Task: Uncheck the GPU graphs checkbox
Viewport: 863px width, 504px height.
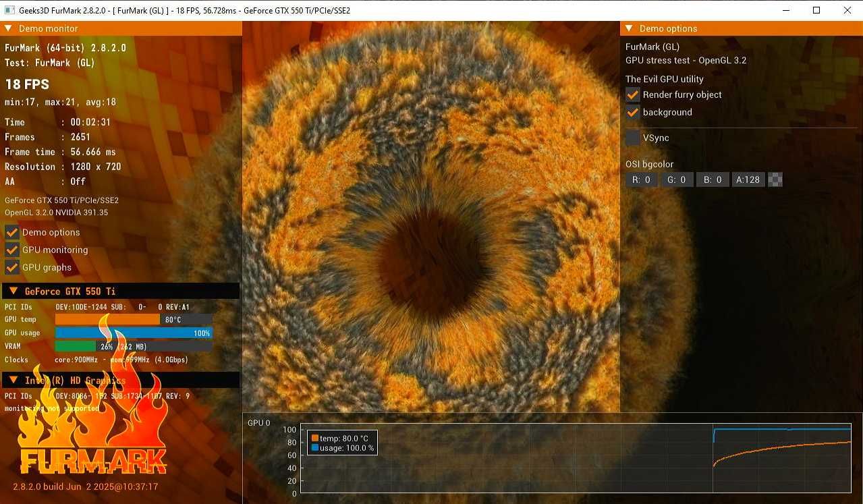Action: (x=11, y=267)
